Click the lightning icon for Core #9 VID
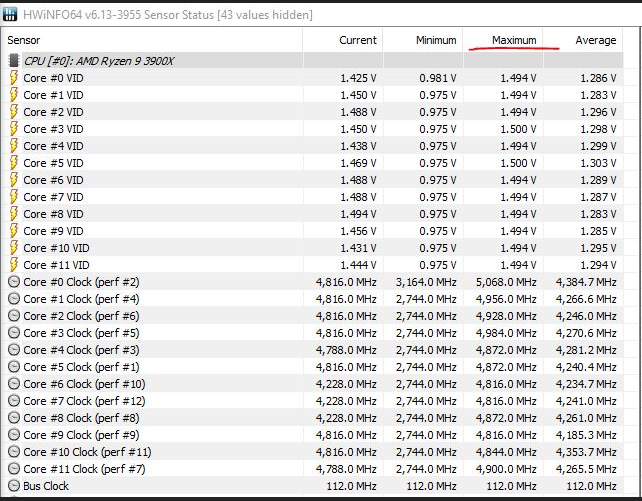This screenshot has height=501, width=642. pyautogui.click(x=14, y=231)
